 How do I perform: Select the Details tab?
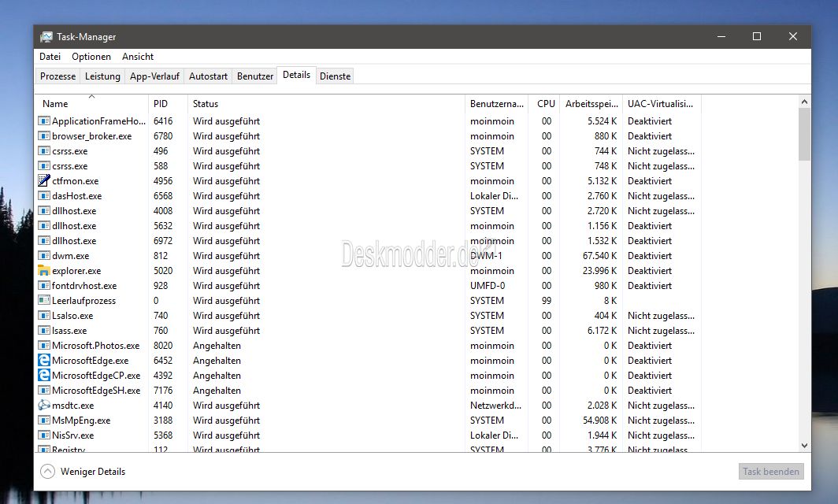(x=297, y=76)
